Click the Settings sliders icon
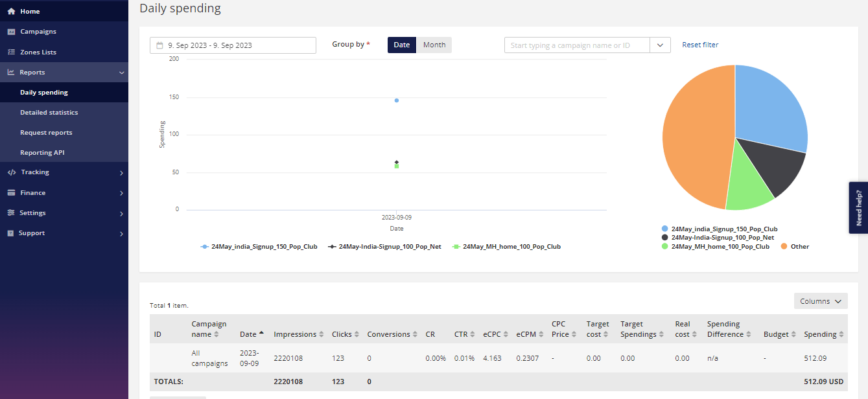Screen dimensions: 868x399 (x=11, y=213)
